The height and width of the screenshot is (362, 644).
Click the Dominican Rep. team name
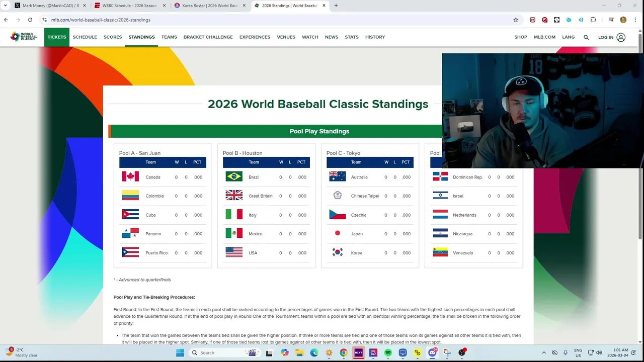point(467,177)
